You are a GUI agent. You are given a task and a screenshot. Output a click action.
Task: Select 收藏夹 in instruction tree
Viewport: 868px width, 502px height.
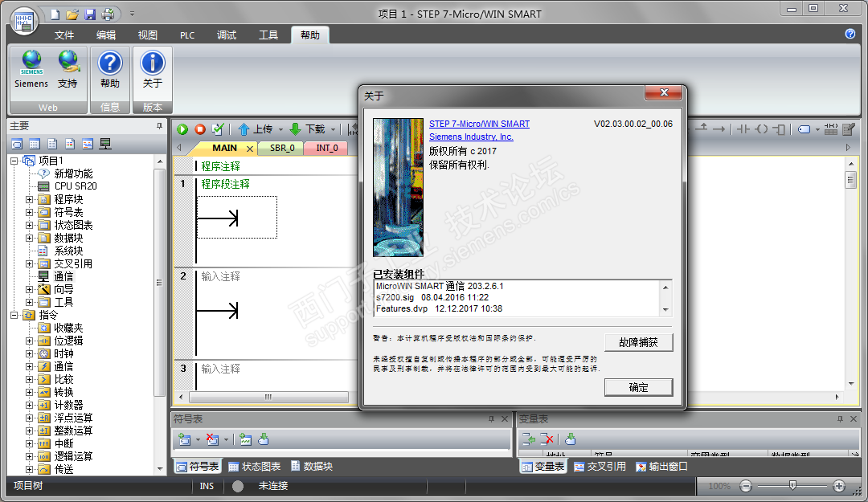click(68, 329)
